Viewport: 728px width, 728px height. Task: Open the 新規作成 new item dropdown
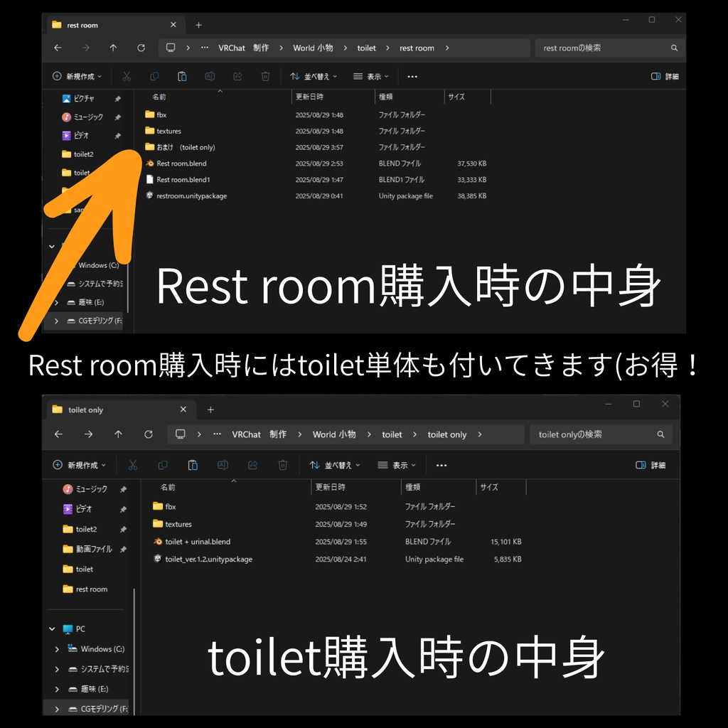(77, 76)
